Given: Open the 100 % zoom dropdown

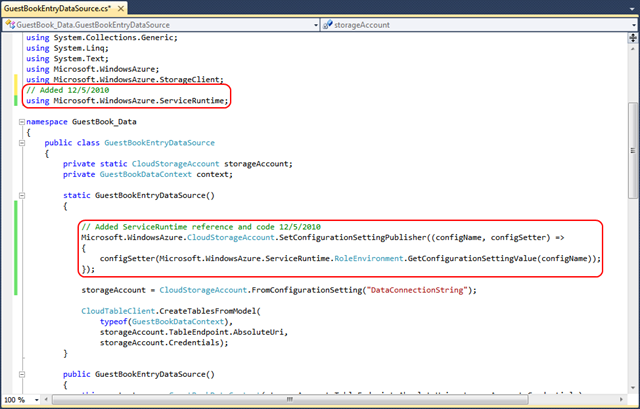Looking at the screenshot, I should (x=37, y=400).
